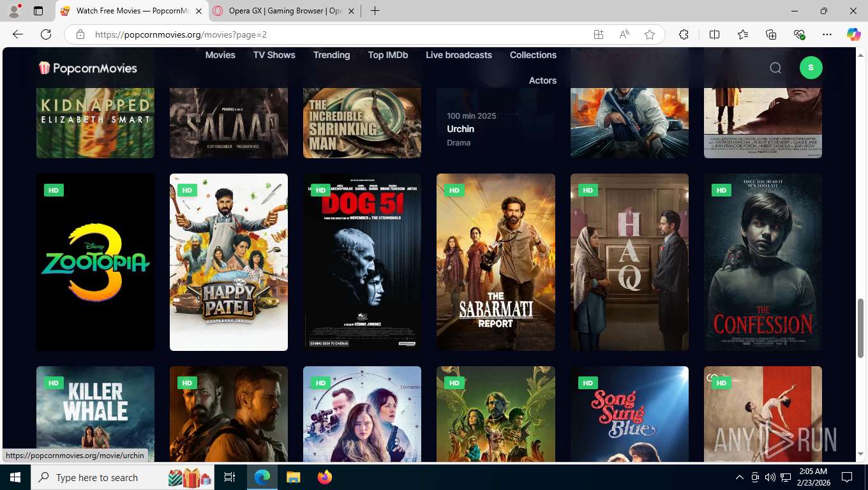Open the ballet dancer poster on red wall
868x490 pixels.
(x=763, y=414)
